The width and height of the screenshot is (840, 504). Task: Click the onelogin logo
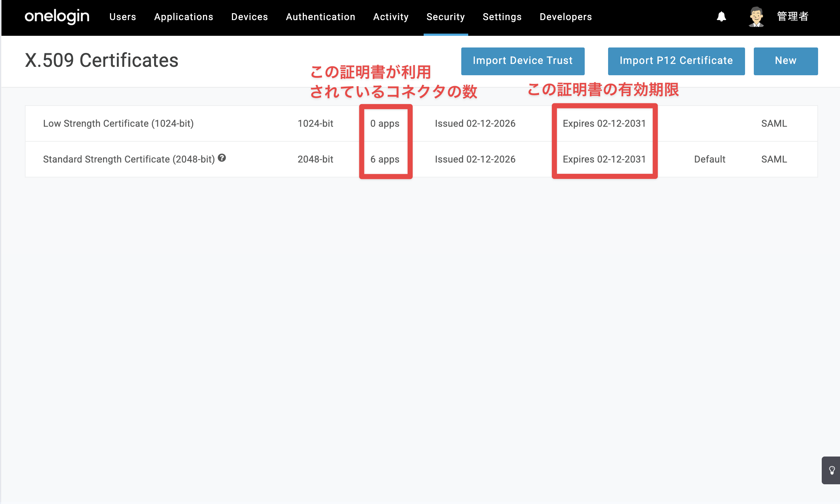click(57, 17)
